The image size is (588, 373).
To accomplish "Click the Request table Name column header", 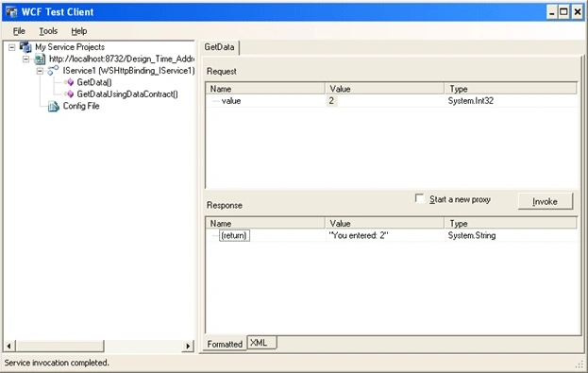I will 265,89.
